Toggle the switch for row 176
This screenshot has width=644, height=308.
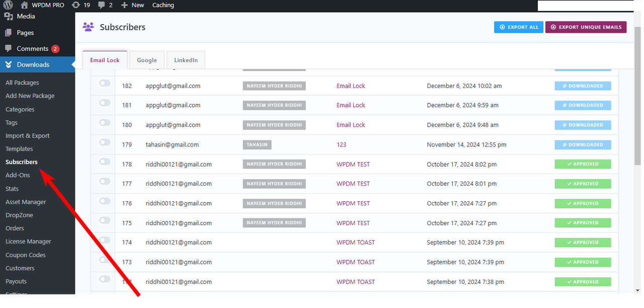coord(105,201)
